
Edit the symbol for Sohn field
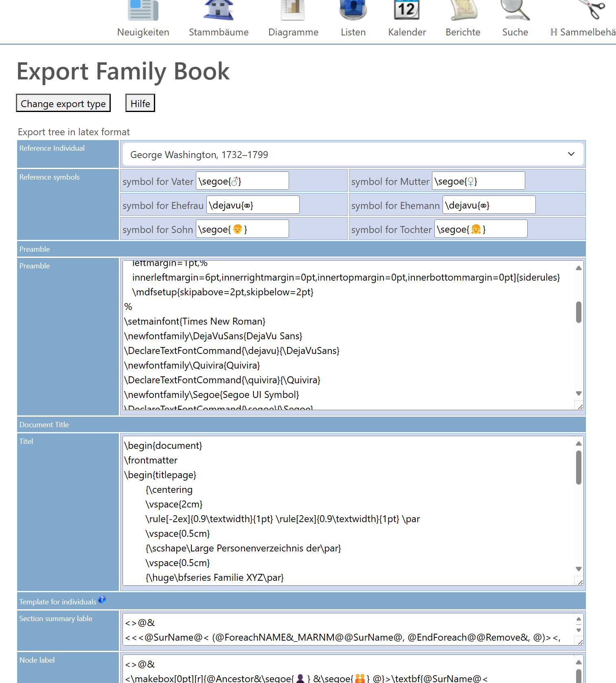pyautogui.click(x=242, y=229)
